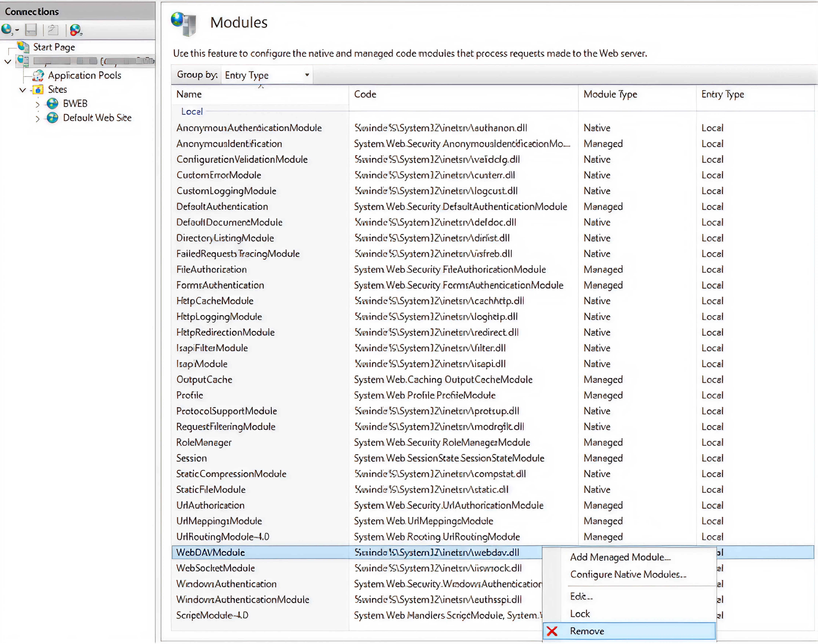Choose Add Managed Module from context menu

[620, 557]
